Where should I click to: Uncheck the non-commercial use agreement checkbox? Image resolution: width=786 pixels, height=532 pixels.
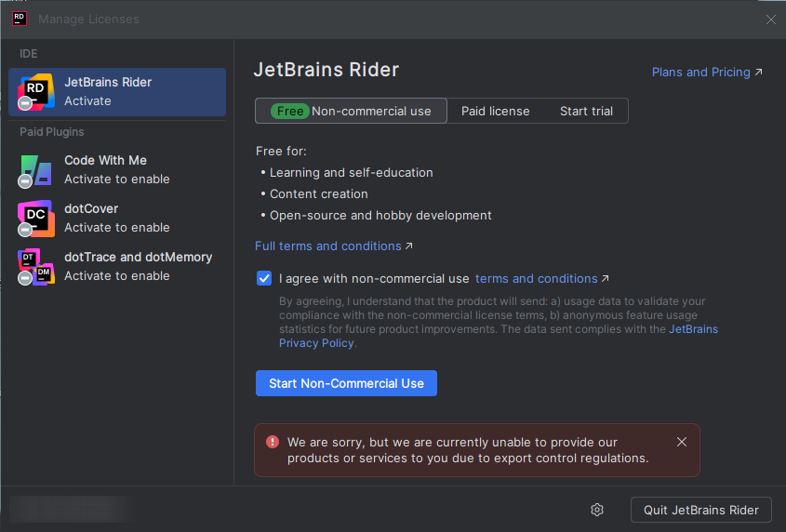(264, 278)
